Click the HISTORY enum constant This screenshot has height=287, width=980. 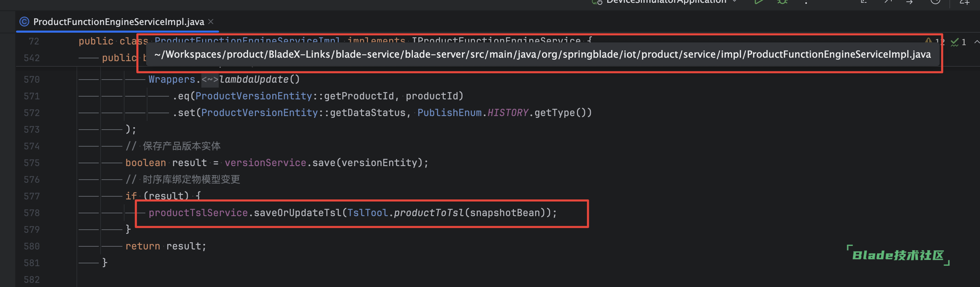(x=508, y=113)
